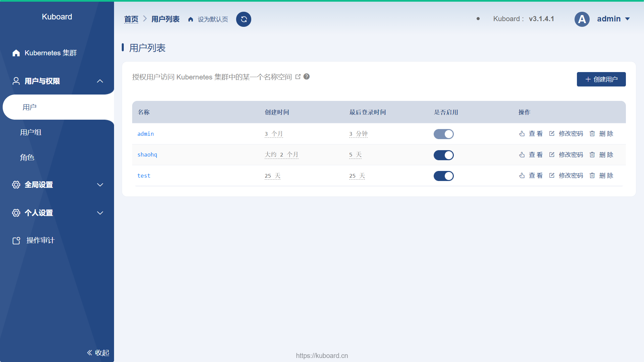Disable the shaohq user toggle
644x362 pixels.
[x=443, y=155]
